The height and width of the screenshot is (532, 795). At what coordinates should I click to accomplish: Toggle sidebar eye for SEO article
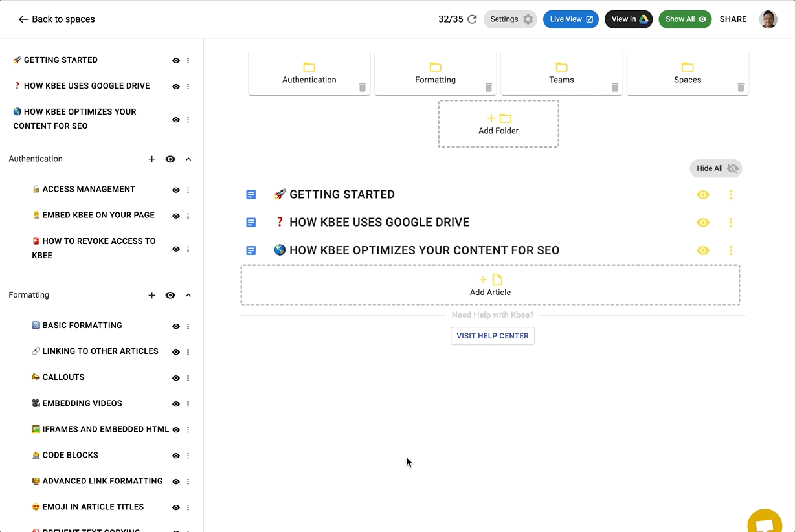(175, 120)
